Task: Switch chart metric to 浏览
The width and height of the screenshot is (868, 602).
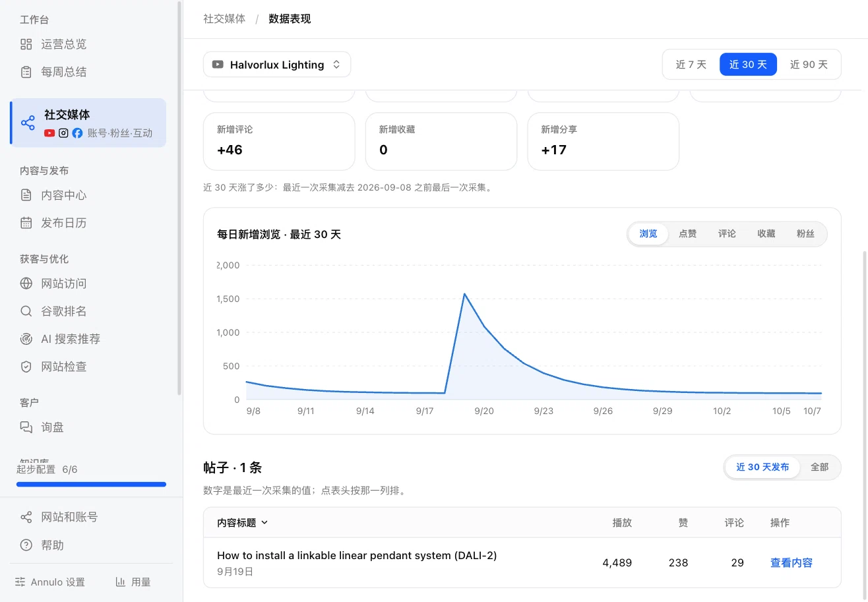Action: pos(648,233)
